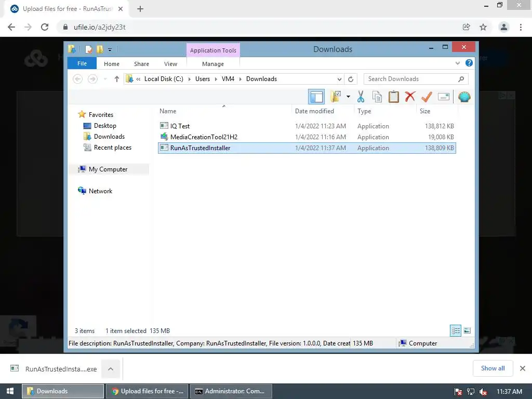
Task: Click the VM4 breadcrumb segment
Action: point(228,79)
